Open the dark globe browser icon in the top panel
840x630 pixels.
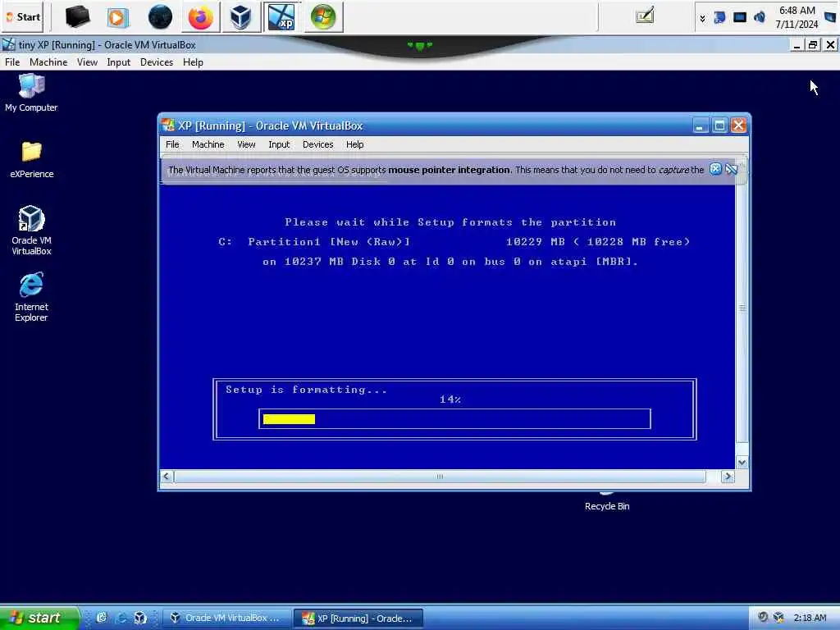point(160,17)
